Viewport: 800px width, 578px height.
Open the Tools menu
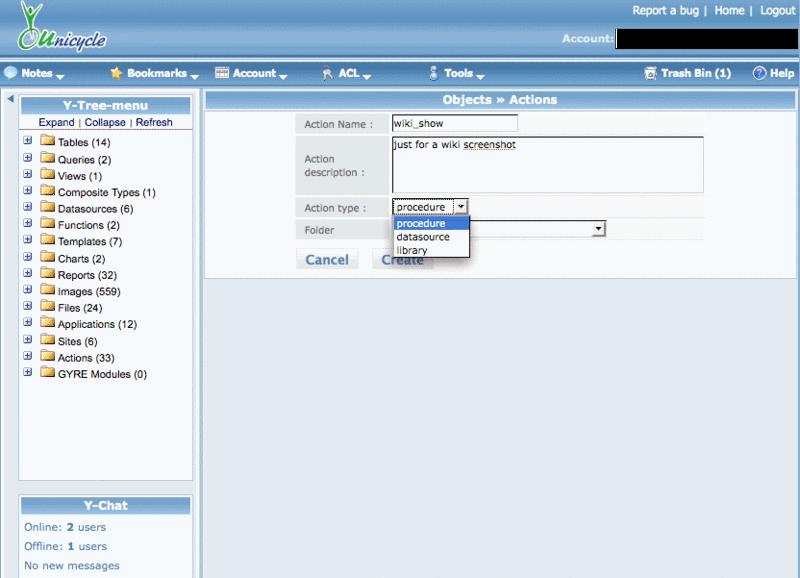pos(458,73)
